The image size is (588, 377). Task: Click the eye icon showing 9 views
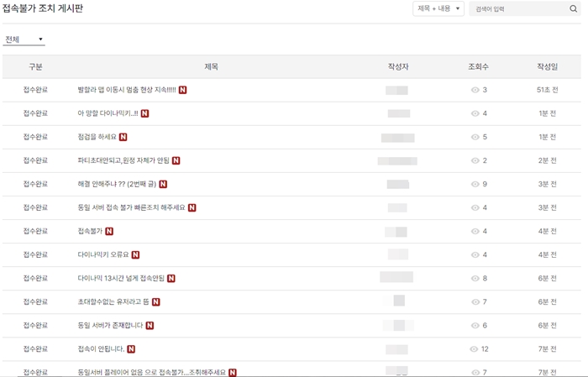tap(475, 184)
